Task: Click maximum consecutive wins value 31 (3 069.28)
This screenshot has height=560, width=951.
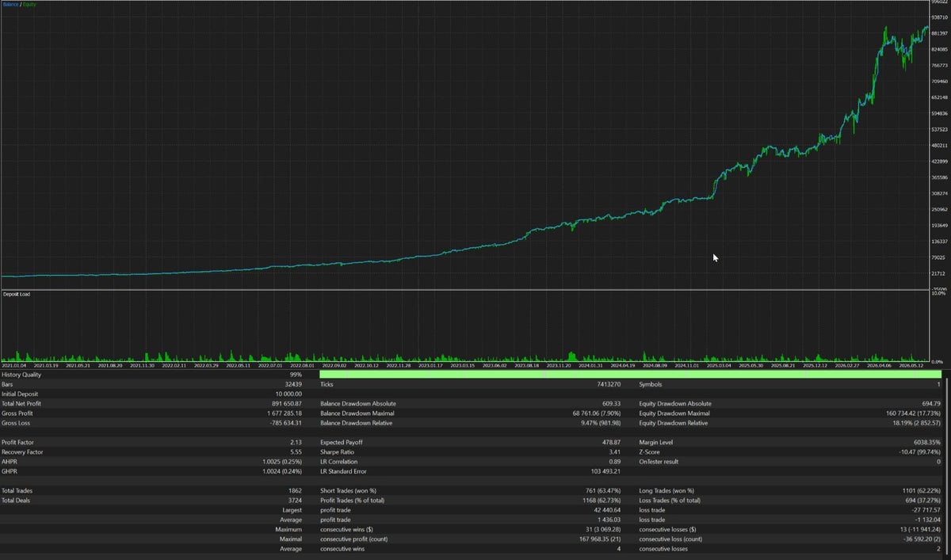Action: 602,528
